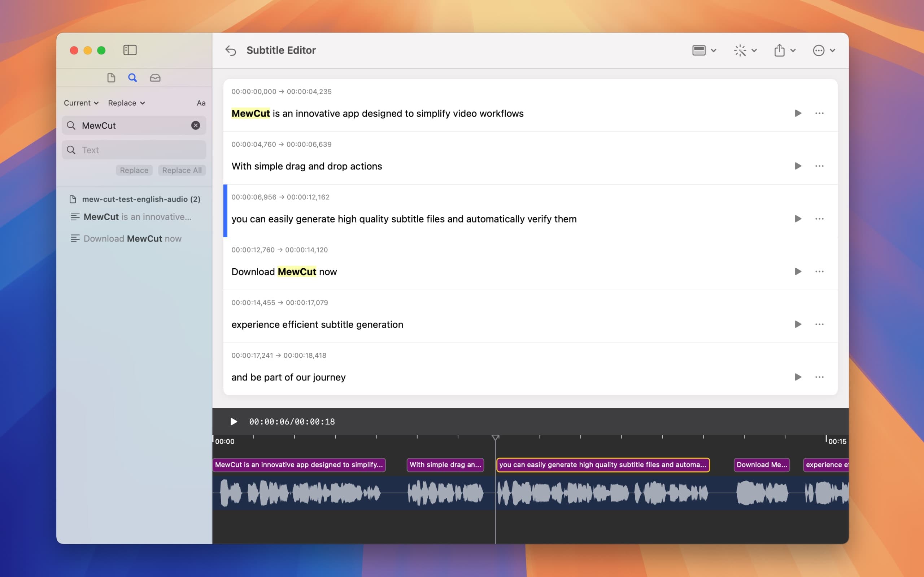Screen dimensions: 924x577
Task: Expand the Current scope dropdown
Action: (x=80, y=102)
